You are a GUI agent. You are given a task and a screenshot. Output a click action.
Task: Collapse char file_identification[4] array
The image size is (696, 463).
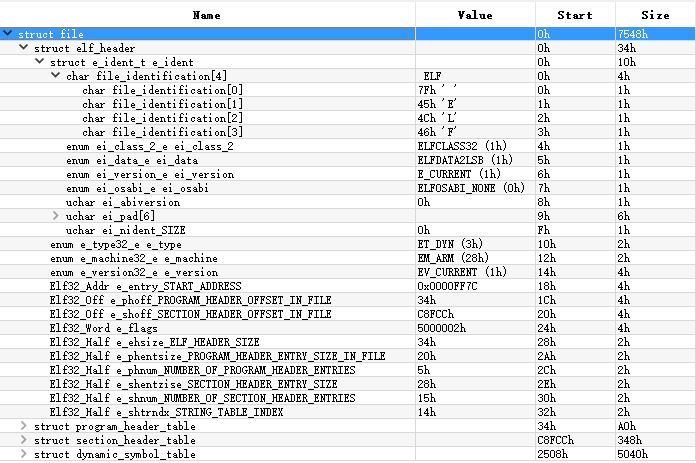(56, 75)
